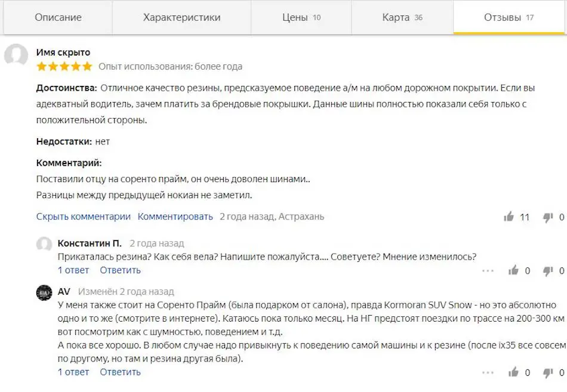
Task: Click Ответить under Константин П.'s comment
Action: click(120, 270)
